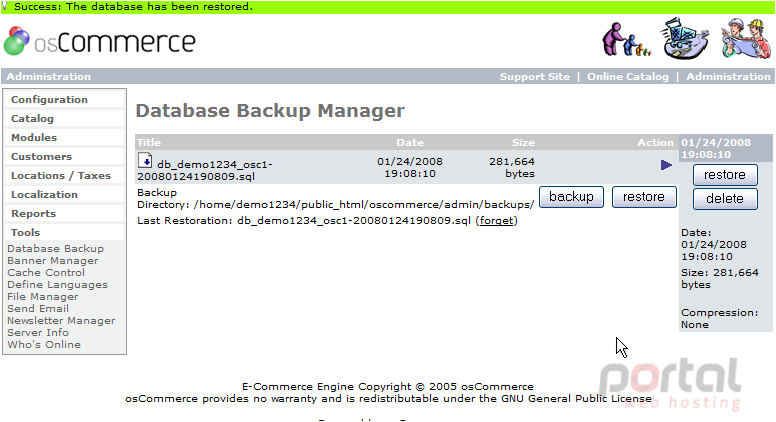The width and height of the screenshot is (776, 422).
Task: Open the construction workers administration icon
Action: tap(746, 39)
